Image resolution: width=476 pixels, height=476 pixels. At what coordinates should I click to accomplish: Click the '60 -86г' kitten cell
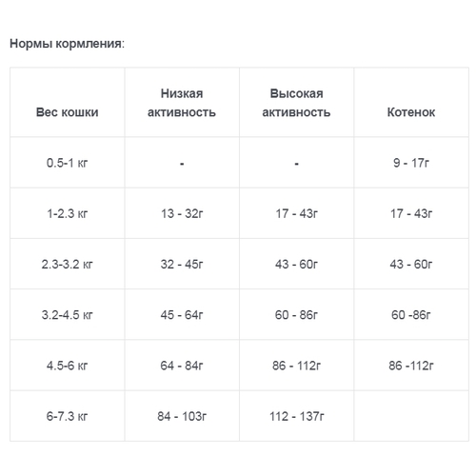point(411,315)
